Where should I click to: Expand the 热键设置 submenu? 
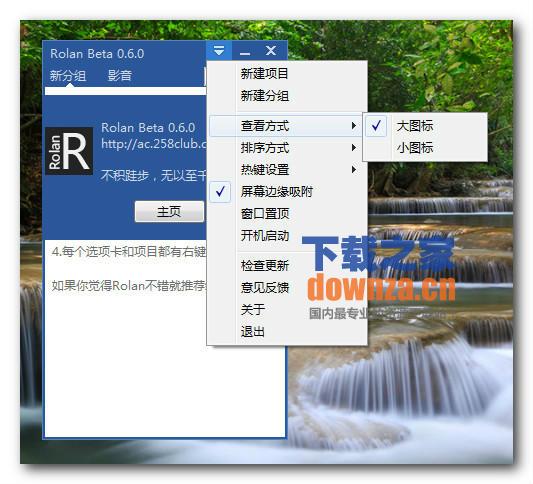(x=286, y=169)
